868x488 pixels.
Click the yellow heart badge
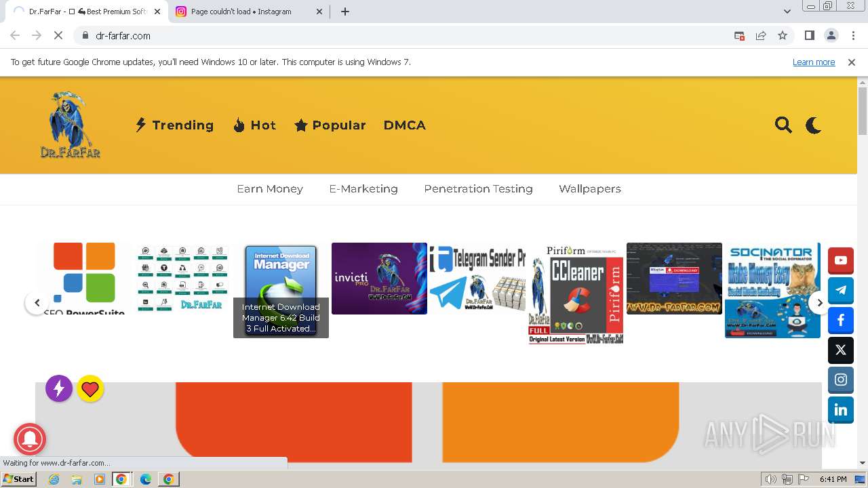pos(90,388)
